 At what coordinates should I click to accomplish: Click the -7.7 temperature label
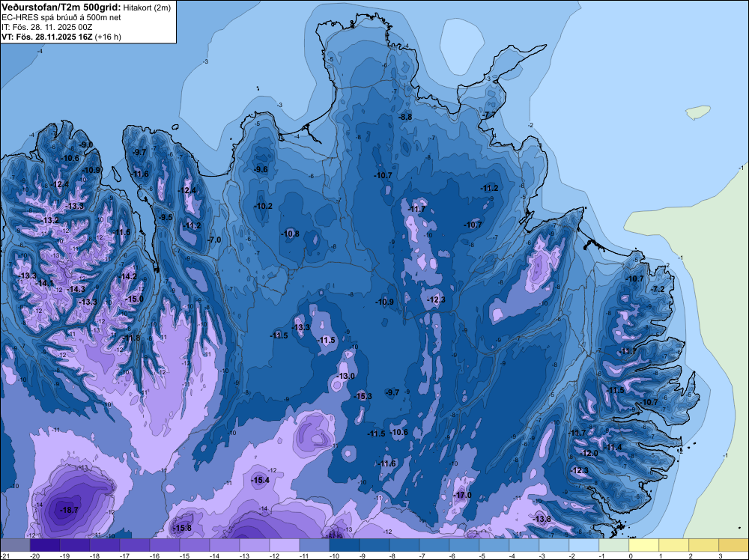tap(490, 115)
